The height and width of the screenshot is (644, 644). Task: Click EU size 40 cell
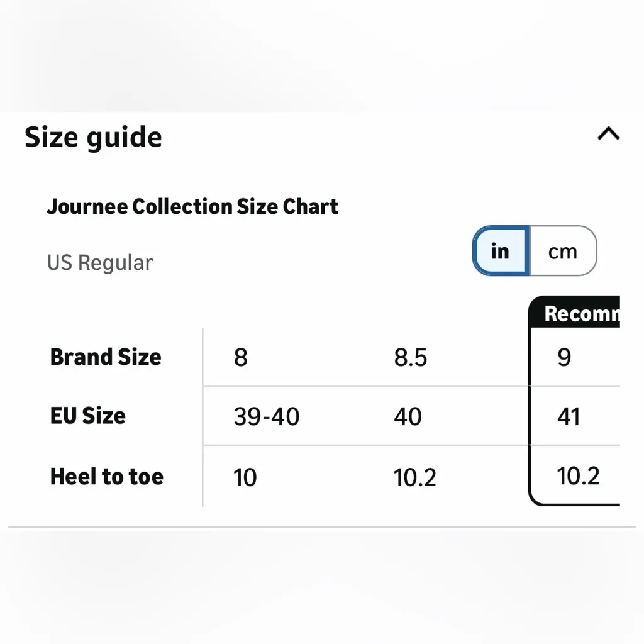coord(408,416)
